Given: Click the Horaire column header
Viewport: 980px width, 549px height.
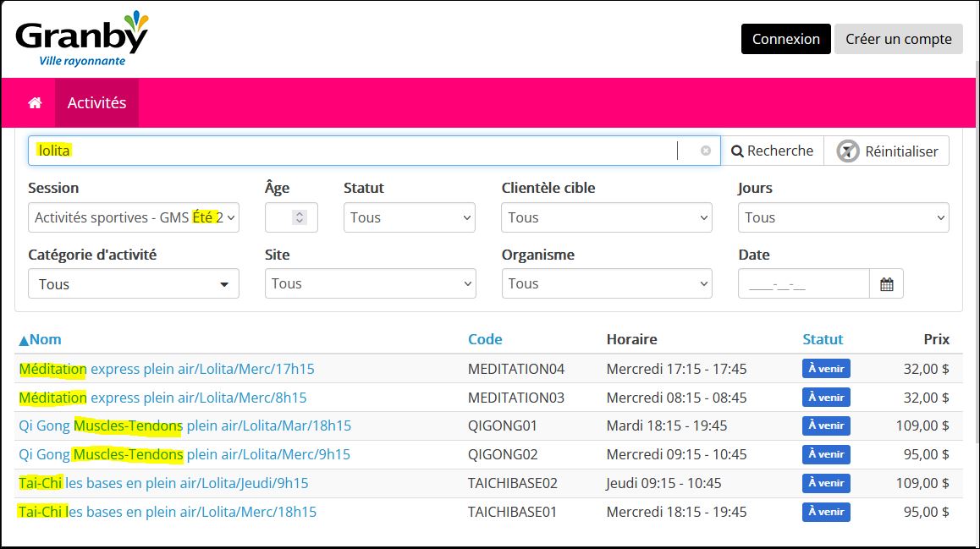Looking at the screenshot, I should 632,339.
